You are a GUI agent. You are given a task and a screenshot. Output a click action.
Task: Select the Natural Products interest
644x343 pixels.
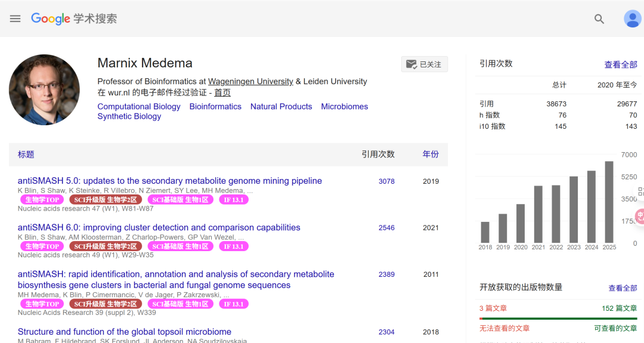[281, 106]
